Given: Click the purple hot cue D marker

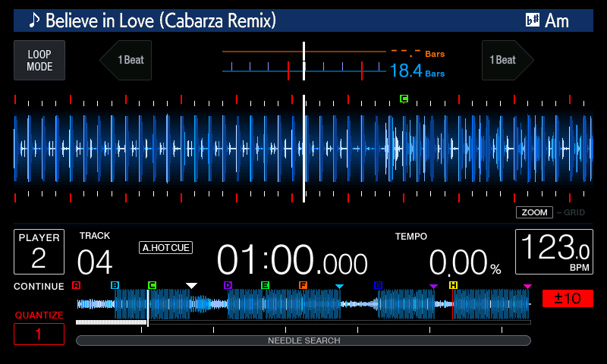Looking at the screenshot, I should 228,285.
